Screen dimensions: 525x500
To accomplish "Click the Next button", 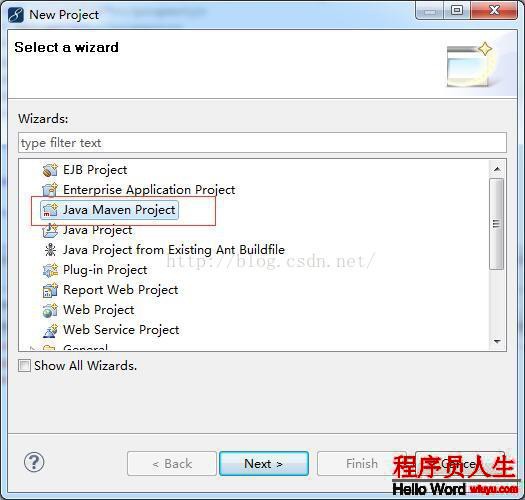I will point(264,463).
